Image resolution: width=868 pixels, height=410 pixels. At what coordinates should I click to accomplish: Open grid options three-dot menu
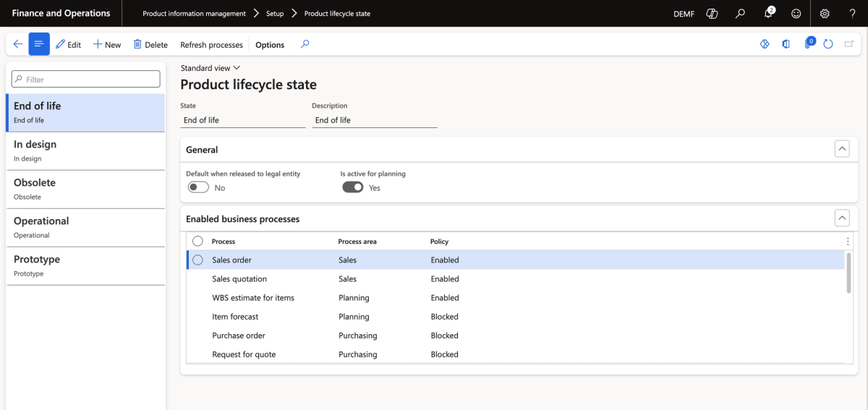pos(848,242)
